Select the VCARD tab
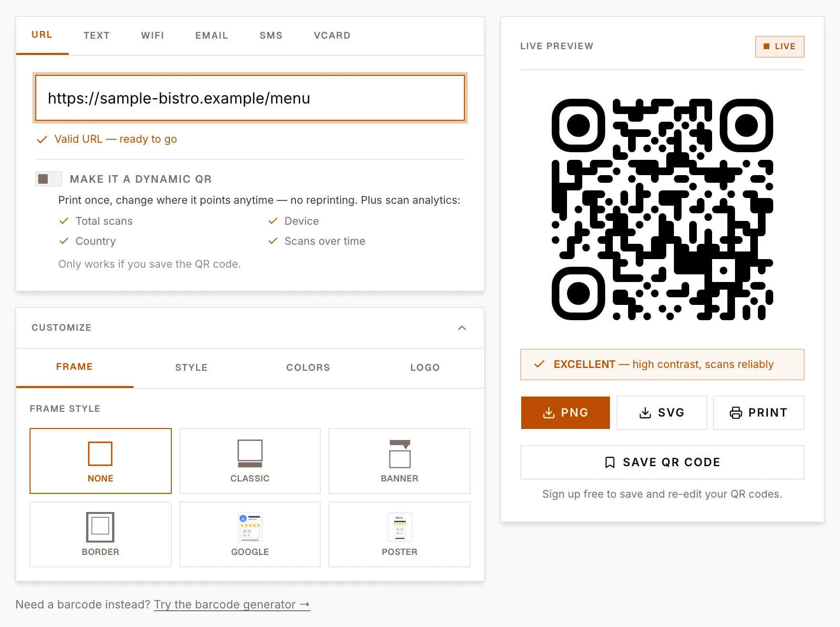Viewport: 840px width, 627px height. point(332,35)
